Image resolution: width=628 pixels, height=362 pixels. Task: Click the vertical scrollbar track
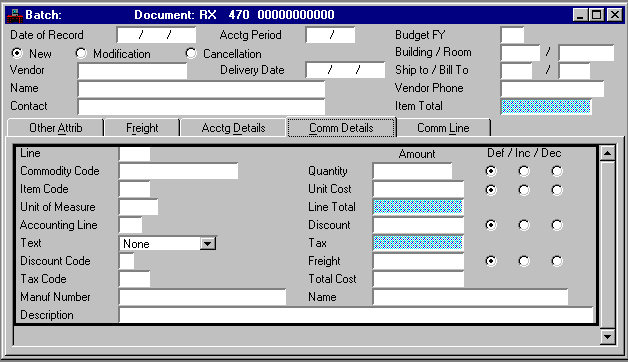[x=608, y=245]
